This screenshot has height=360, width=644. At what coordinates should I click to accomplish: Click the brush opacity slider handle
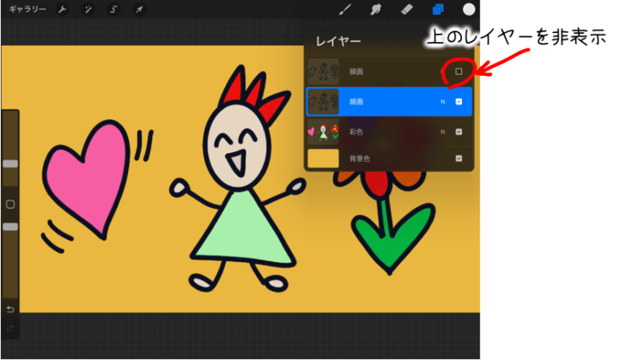10,227
